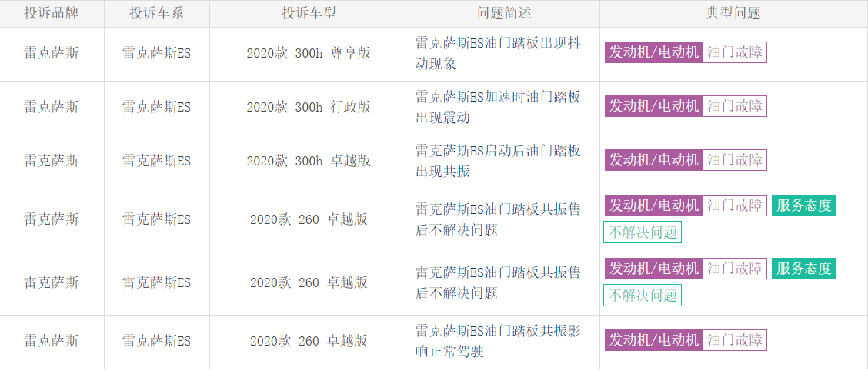This screenshot has width=868, height=371.
Task: Click 雷克萨斯ES series in 300h 卓越版 row
Action: coord(157,161)
